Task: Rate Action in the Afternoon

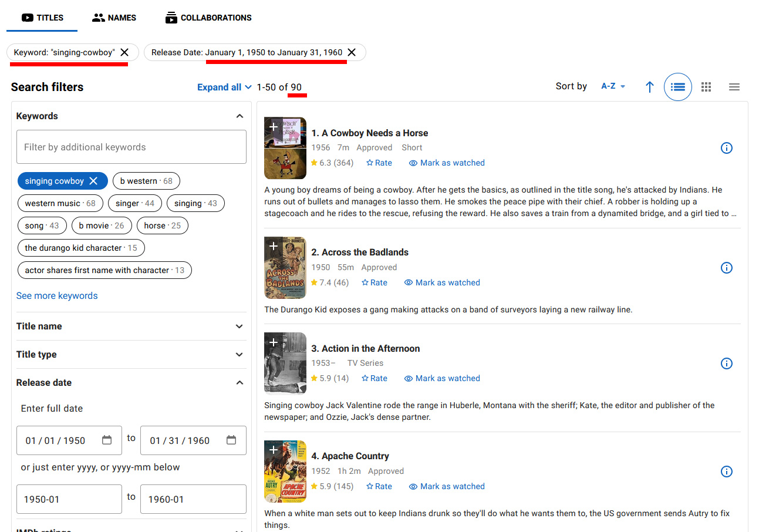Action: click(375, 378)
